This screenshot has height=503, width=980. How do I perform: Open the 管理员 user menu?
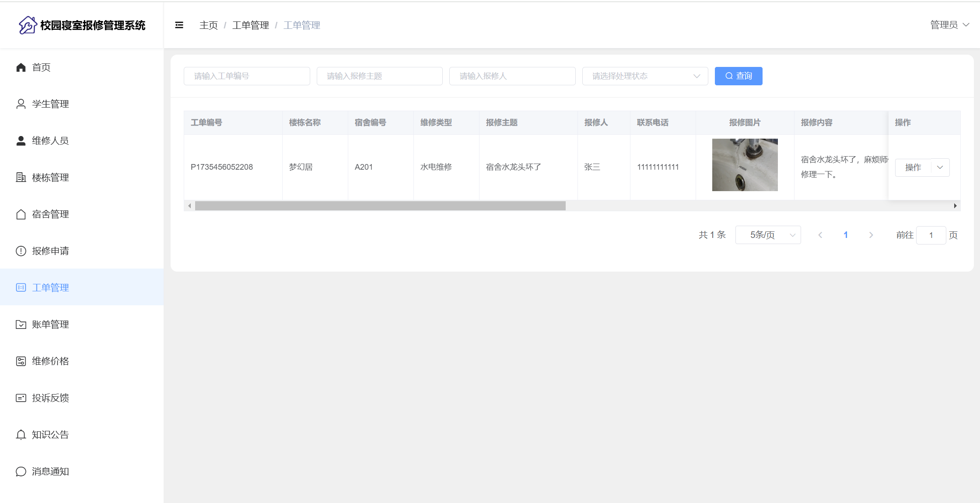pyautogui.click(x=949, y=25)
